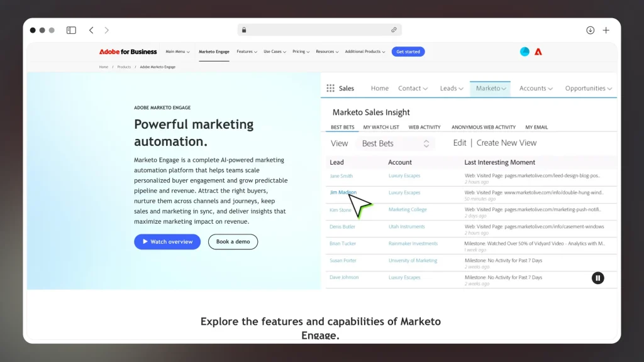Toggle the browser sidebar panel icon
Viewport: 644px width, 362px height.
coord(70,30)
